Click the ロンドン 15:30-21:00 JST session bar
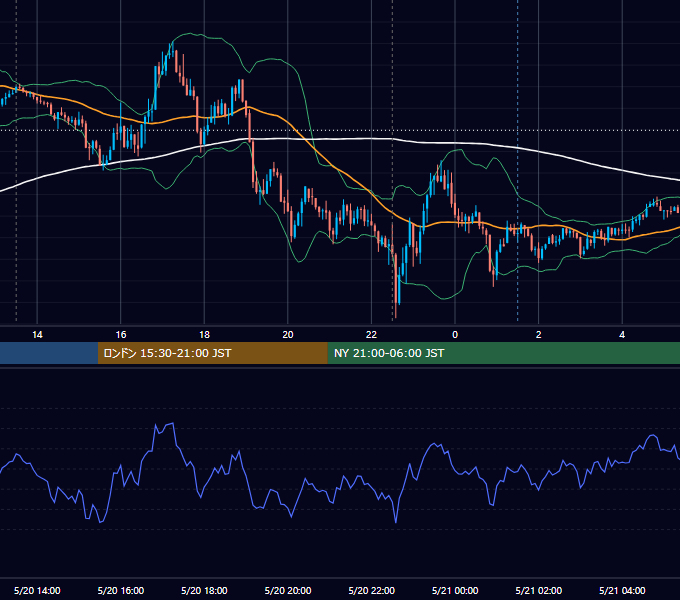Image resolution: width=680 pixels, height=600 pixels. coord(212,353)
